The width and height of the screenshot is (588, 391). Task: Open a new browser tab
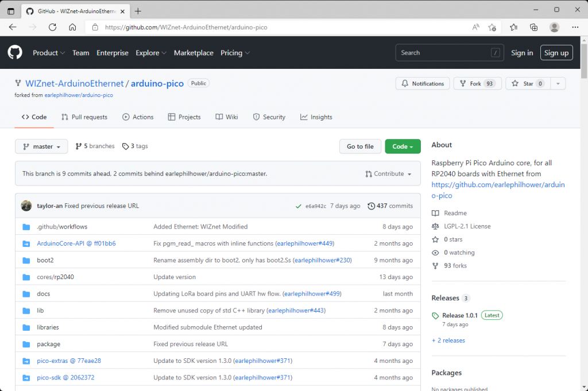coord(138,11)
